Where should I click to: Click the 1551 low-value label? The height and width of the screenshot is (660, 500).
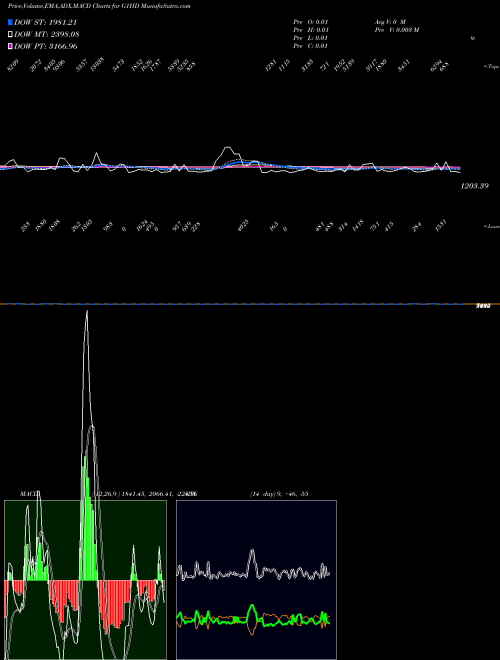440,225
